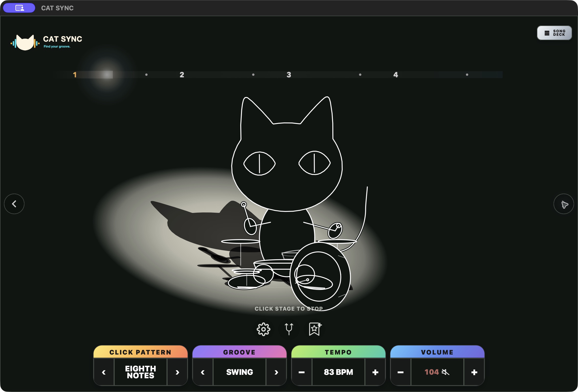Screen dimensions: 578x392
Task: Switch to previous groove before Swing
Action: pos(203,372)
